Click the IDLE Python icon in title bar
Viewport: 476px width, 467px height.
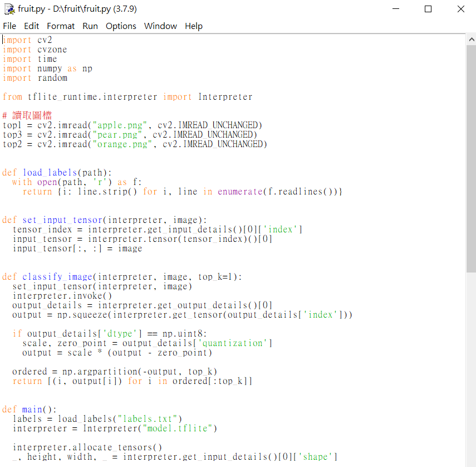[9, 9]
